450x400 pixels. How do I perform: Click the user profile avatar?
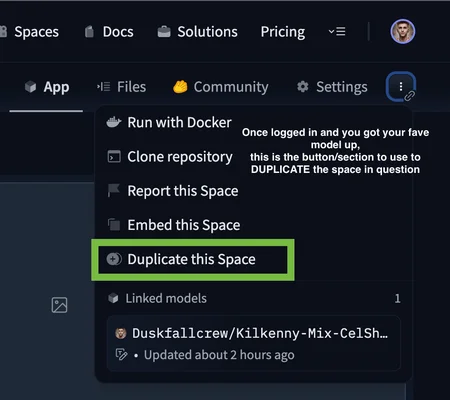pos(403,32)
